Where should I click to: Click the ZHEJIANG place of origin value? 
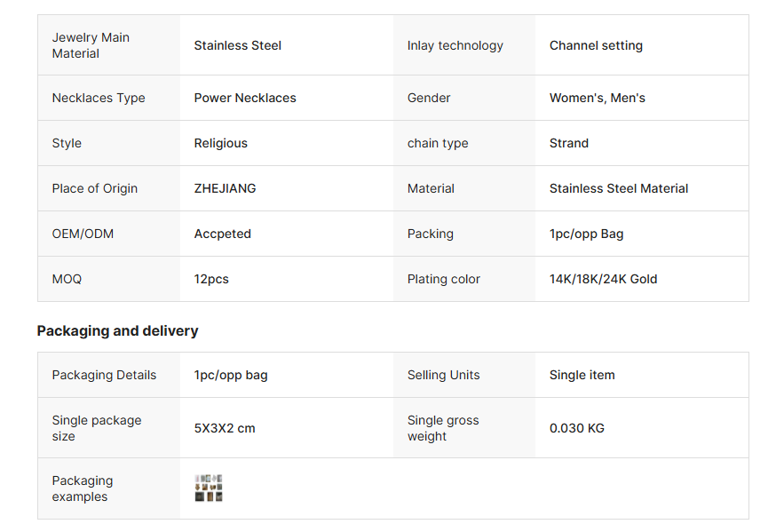pos(225,188)
